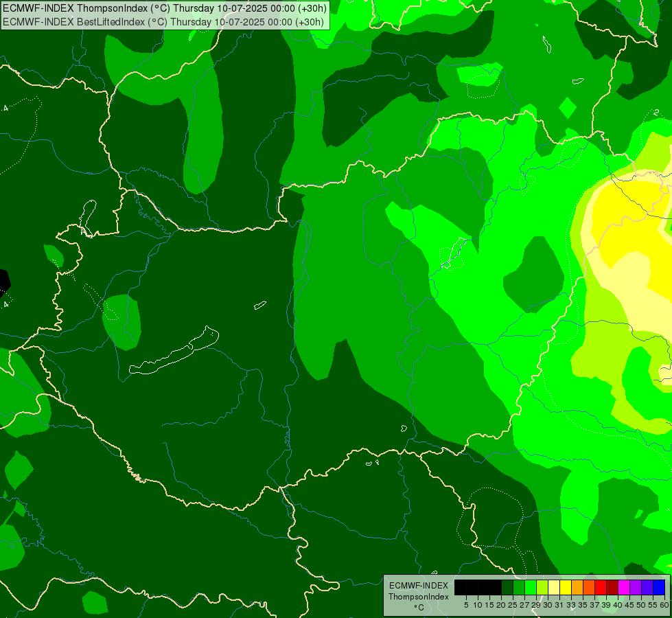Click legend tick value 55
This screenshot has width=672, height=618.
[x=653, y=605]
